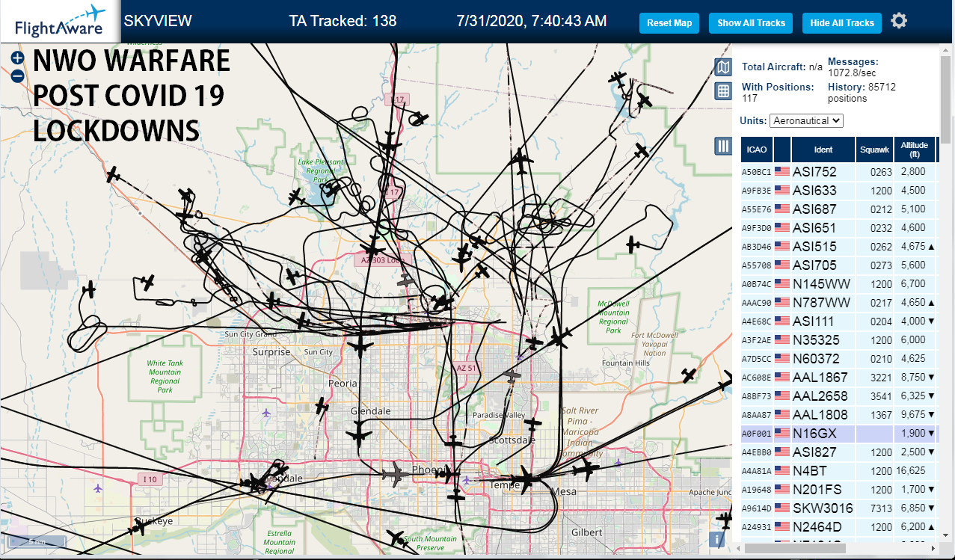
Task: Open settings with the gear icon
Action: [x=899, y=21]
